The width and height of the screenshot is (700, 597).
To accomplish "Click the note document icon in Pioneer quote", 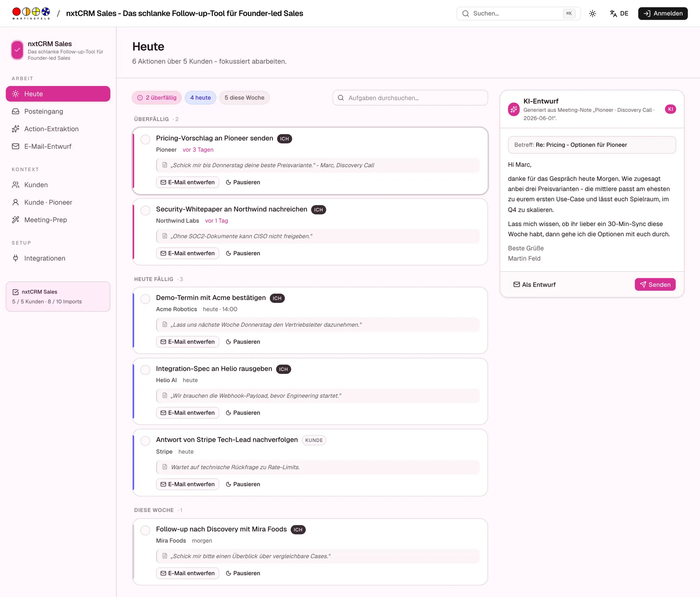I will tap(165, 165).
